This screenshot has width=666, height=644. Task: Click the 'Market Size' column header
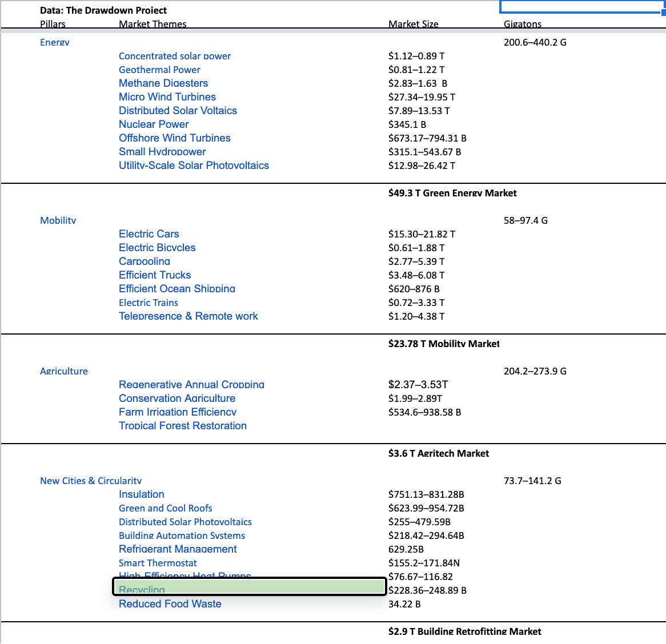(x=414, y=24)
